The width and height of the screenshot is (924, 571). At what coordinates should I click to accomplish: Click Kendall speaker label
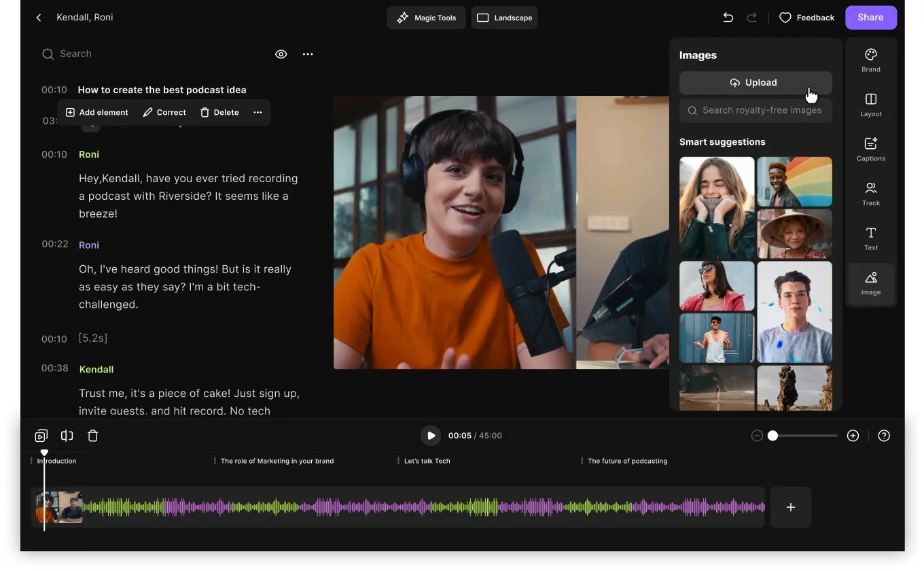pos(96,369)
